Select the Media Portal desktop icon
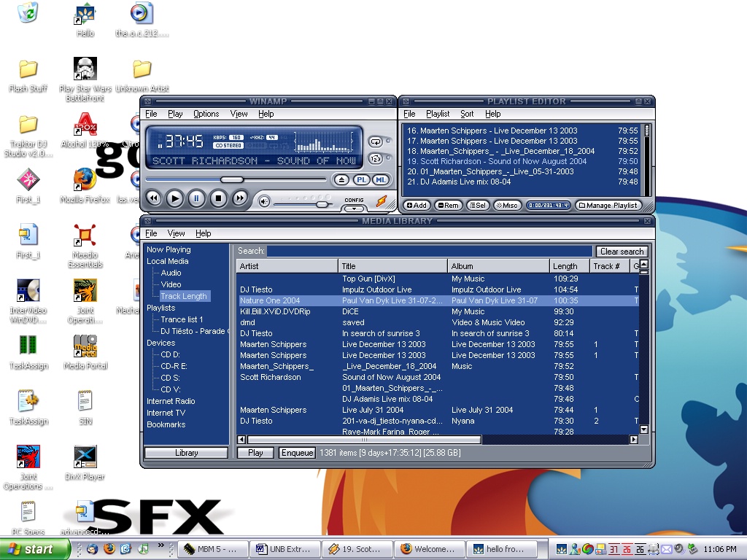Image resolution: width=747 pixels, height=560 pixels. [85, 352]
